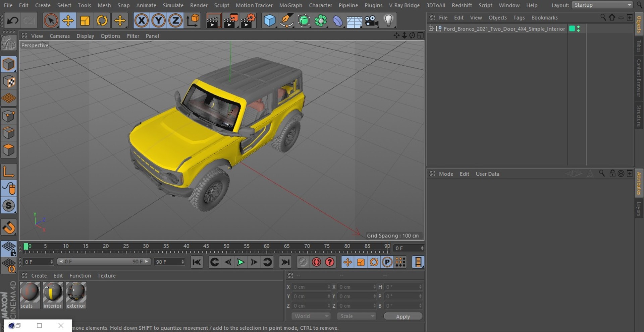Switch to the Takes side tab
This screenshot has height=332, width=644.
coord(639,46)
